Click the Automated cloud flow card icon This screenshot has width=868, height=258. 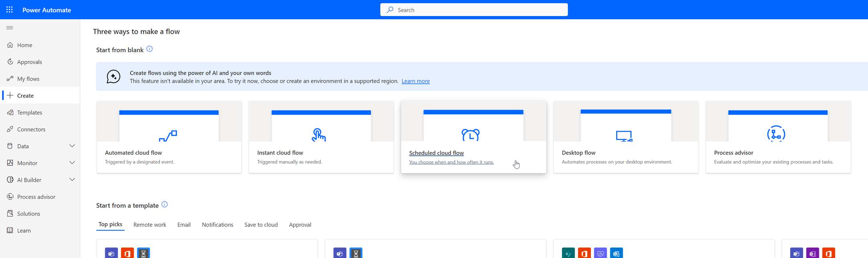click(168, 136)
